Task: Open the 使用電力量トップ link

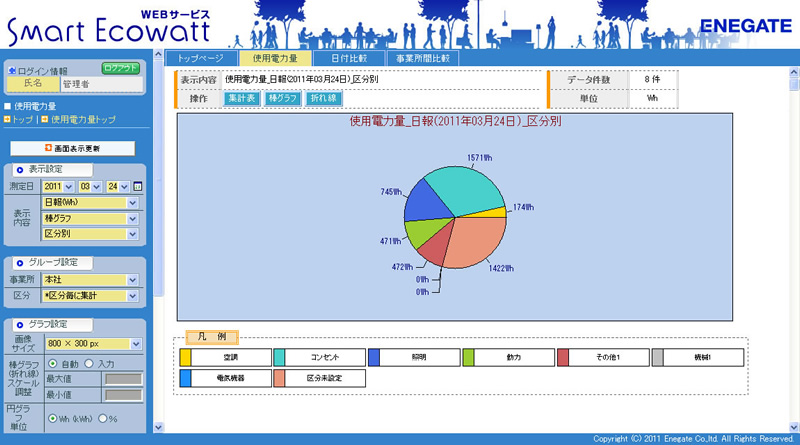Action: [83, 119]
